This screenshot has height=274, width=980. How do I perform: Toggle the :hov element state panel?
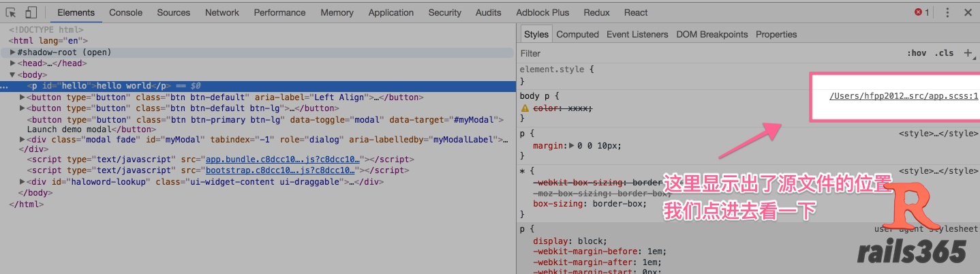(x=917, y=53)
